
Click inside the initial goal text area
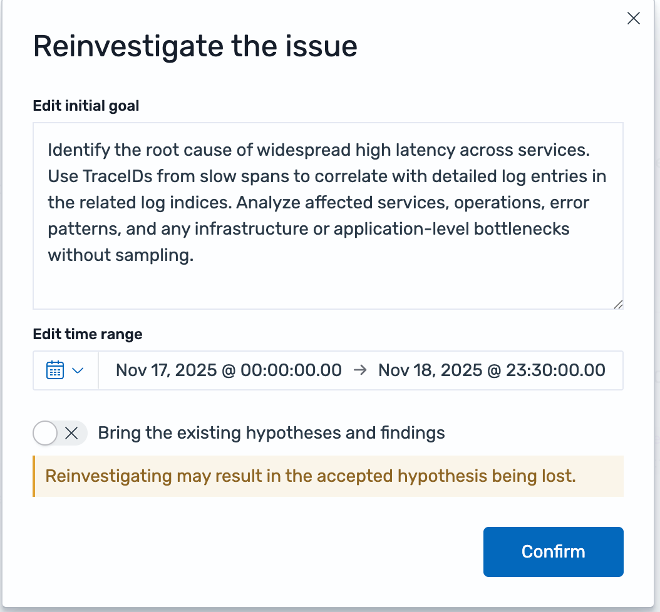(x=327, y=285)
